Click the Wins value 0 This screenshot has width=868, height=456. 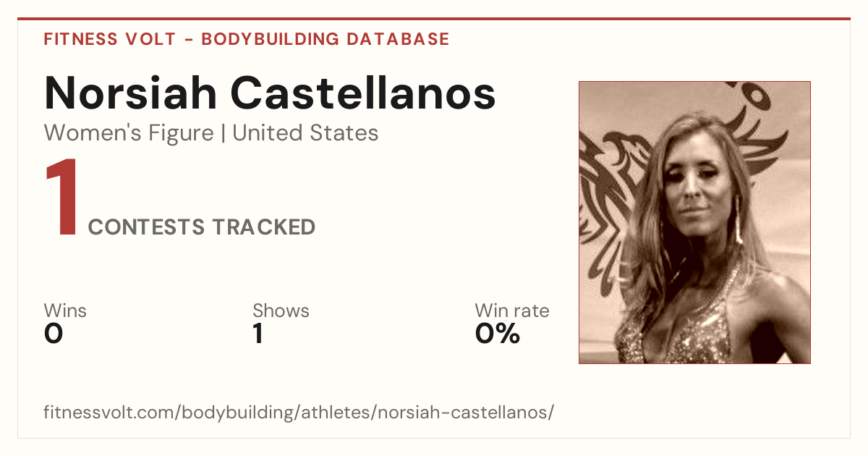[54, 334]
